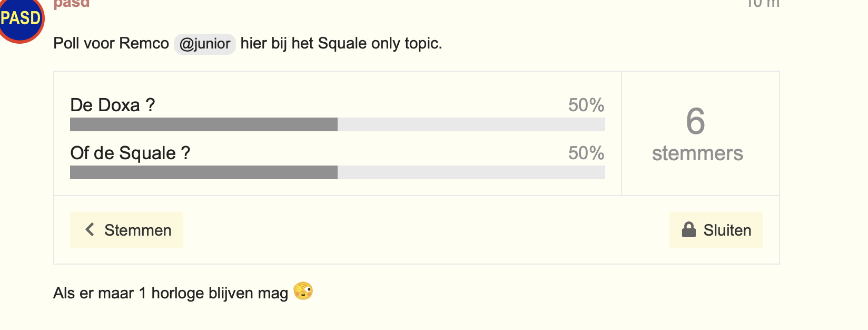The width and height of the screenshot is (868, 330).
Task: Click the empty part of the Doxa bar
Action: click(x=471, y=124)
